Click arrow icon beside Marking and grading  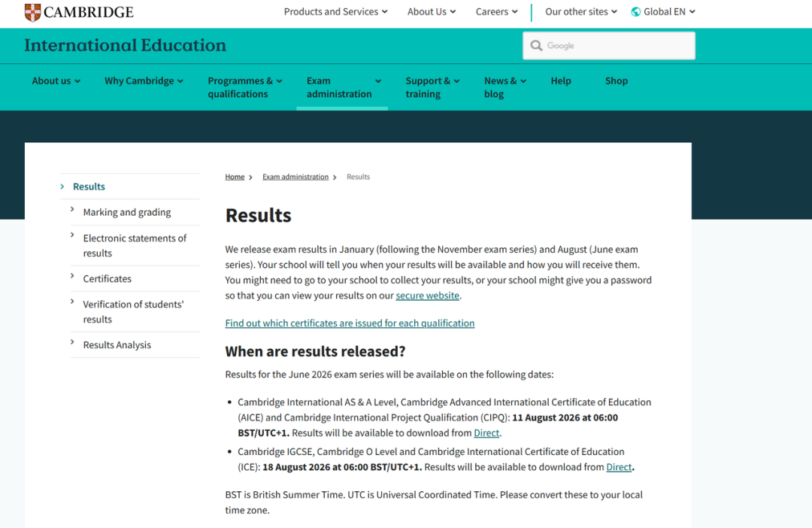72,209
